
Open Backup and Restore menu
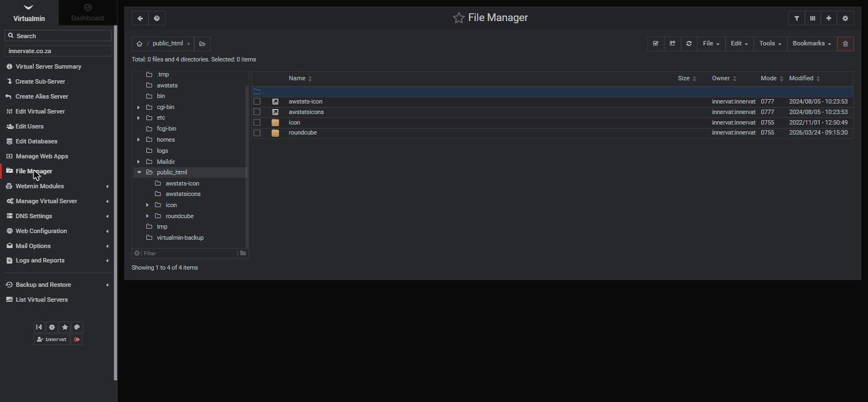[x=58, y=285]
